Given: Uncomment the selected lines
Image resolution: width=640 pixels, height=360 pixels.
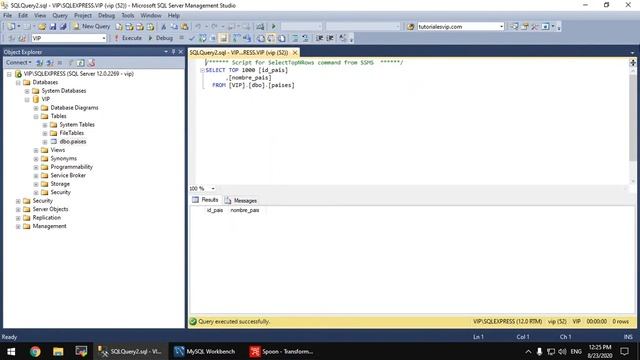Looking at the screenshot, I should 305,38.
